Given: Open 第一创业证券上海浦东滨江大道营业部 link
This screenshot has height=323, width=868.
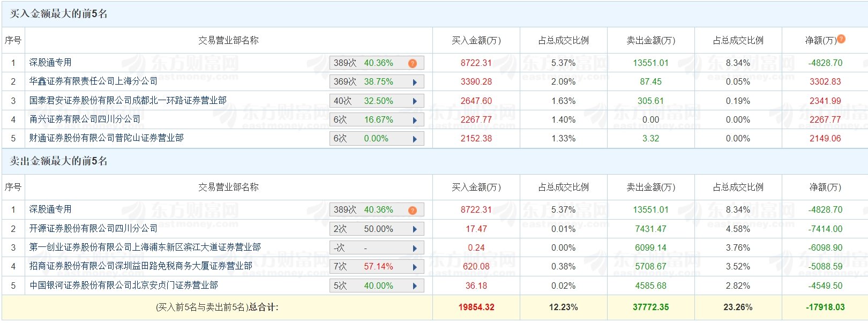Looking at the screenshot, I should coord(145,247).
